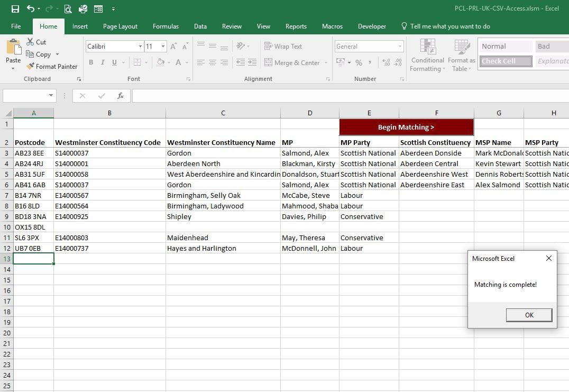Image resolution: width=569 pixels, height=392 pixels.
Task: Select cell containing Maidenhead
Action: pos(223,238)
